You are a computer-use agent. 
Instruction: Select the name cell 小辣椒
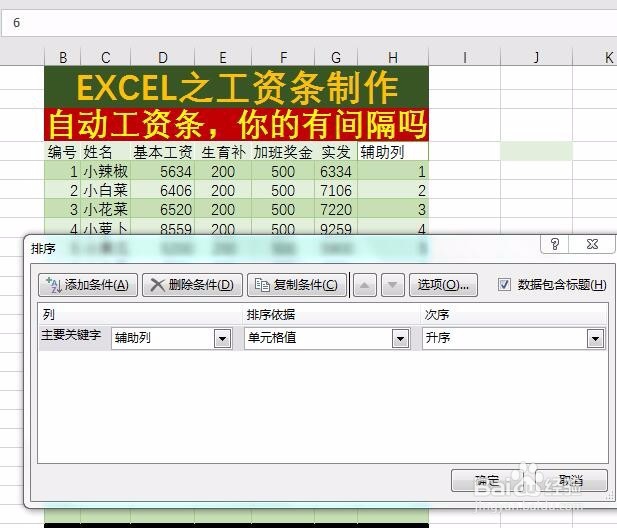point(105,171)
